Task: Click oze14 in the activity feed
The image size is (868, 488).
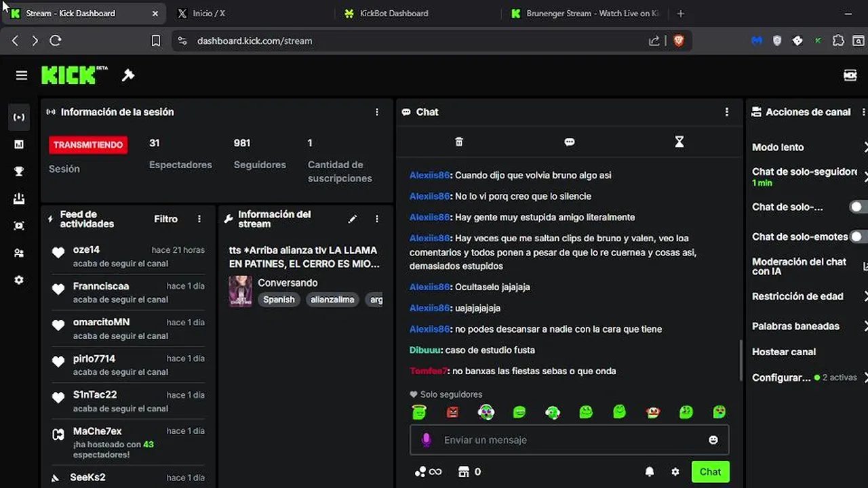Action: 86,249
